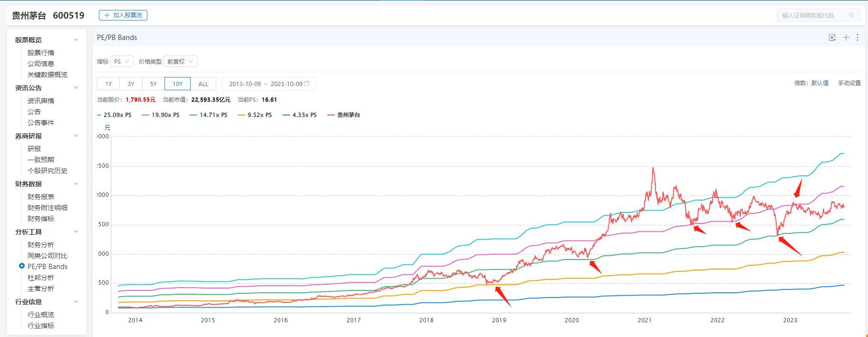Toggle the 9.52x PS legend series
Screen dimensions: 868x337
pos(255,115)
